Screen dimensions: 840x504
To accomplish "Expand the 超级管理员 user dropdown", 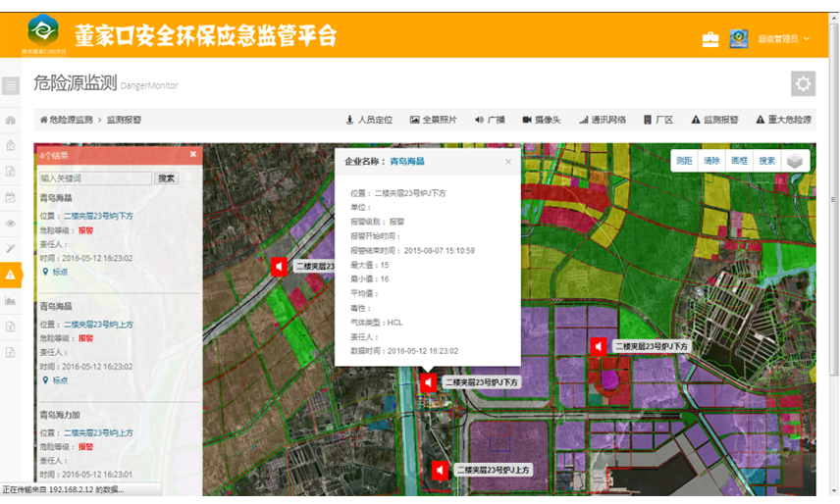I will (784, 39).
